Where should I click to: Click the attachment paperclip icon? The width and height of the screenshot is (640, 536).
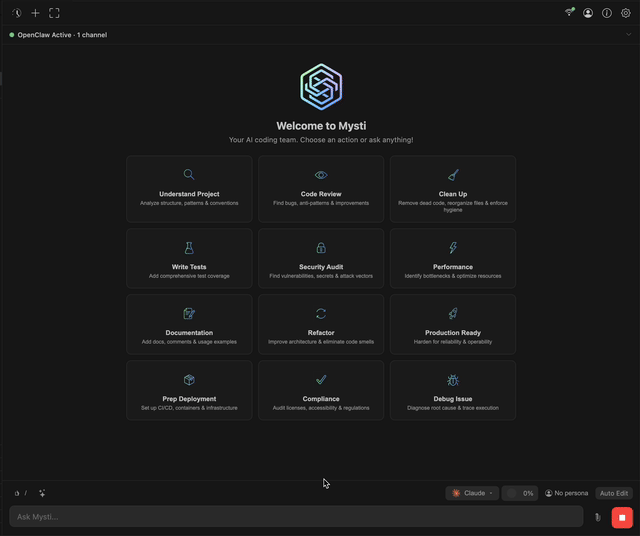(x=597, y=517)
